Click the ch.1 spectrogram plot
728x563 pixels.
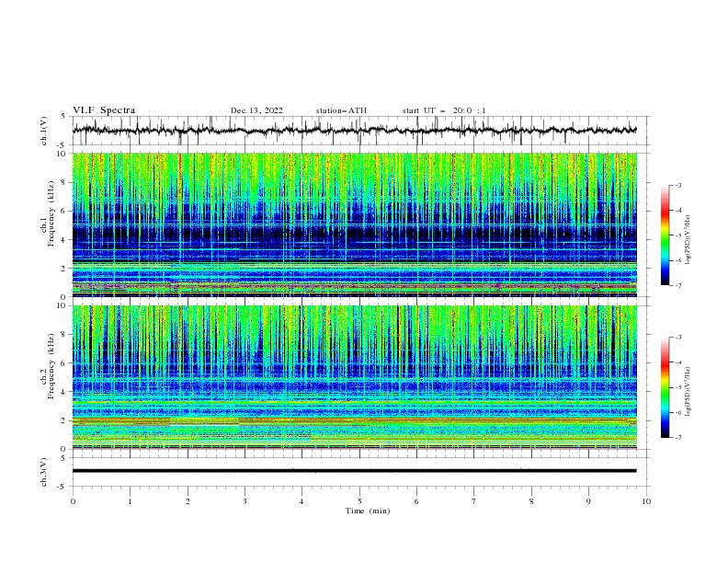354,224
